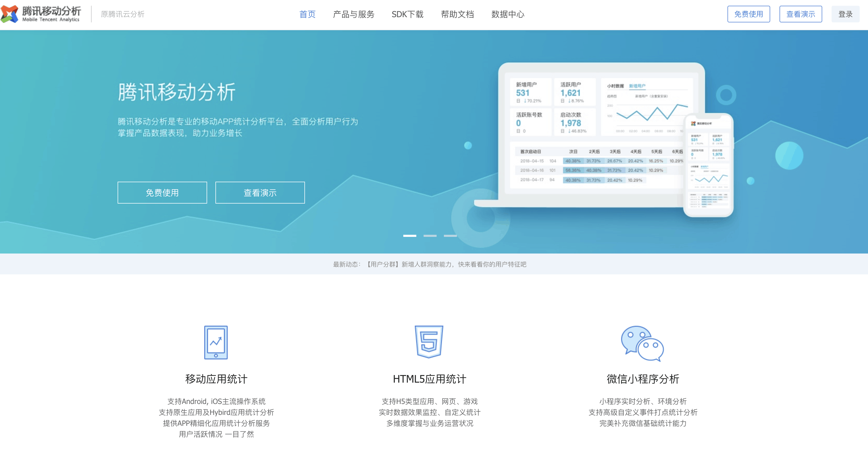Click 完美补充微信基础统计能力 text
The image size is (868, 468).
643,423
